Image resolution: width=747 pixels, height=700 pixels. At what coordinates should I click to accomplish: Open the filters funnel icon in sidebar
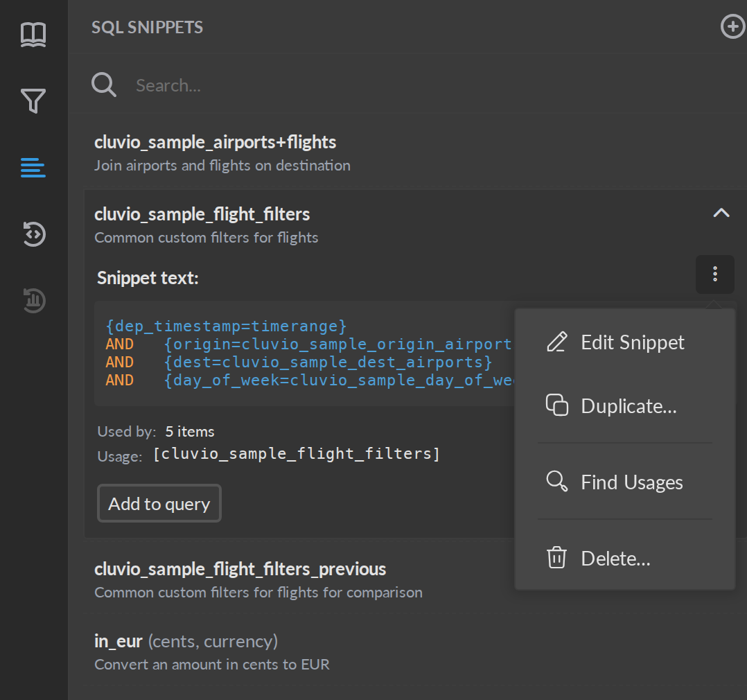tap(33, 100)
